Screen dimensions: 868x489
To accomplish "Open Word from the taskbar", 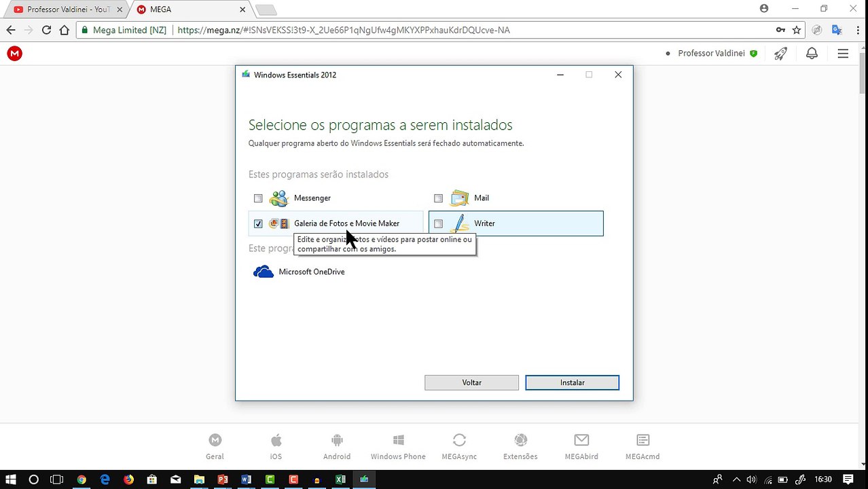I will (x=246, y=479).
